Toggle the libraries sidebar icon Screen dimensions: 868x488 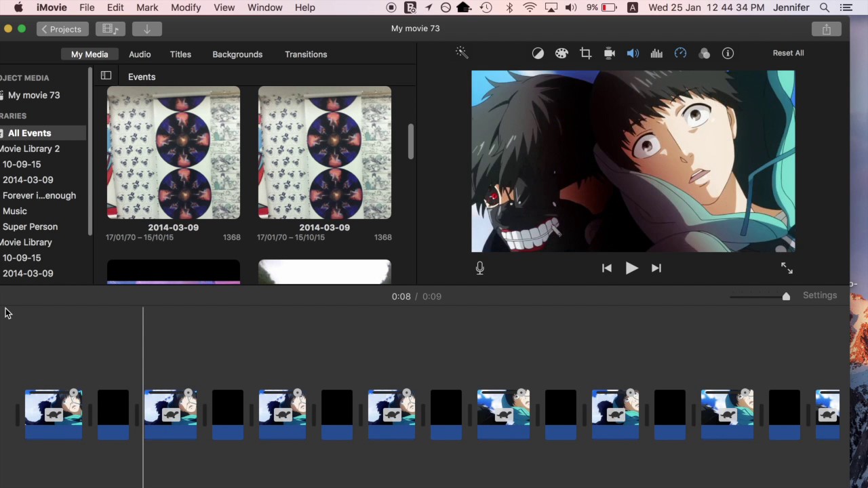106,76
